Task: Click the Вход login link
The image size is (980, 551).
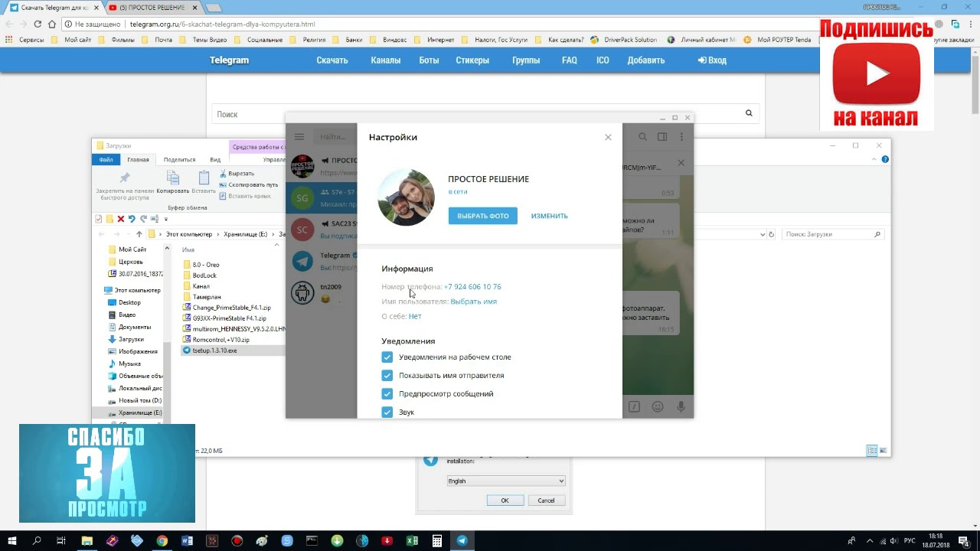Action: (712, 60)
